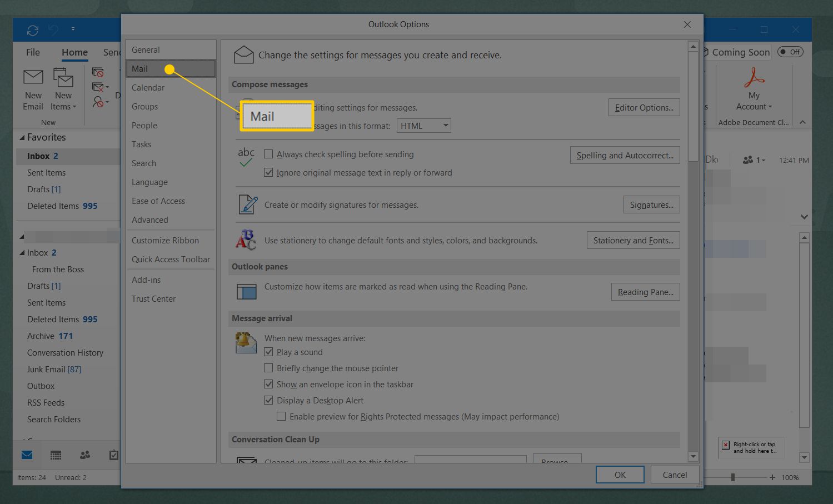The height and width of the screenshot is (504, 833).
Task: Open People view icon in navigation bar
Action: (x=84, y=455)
